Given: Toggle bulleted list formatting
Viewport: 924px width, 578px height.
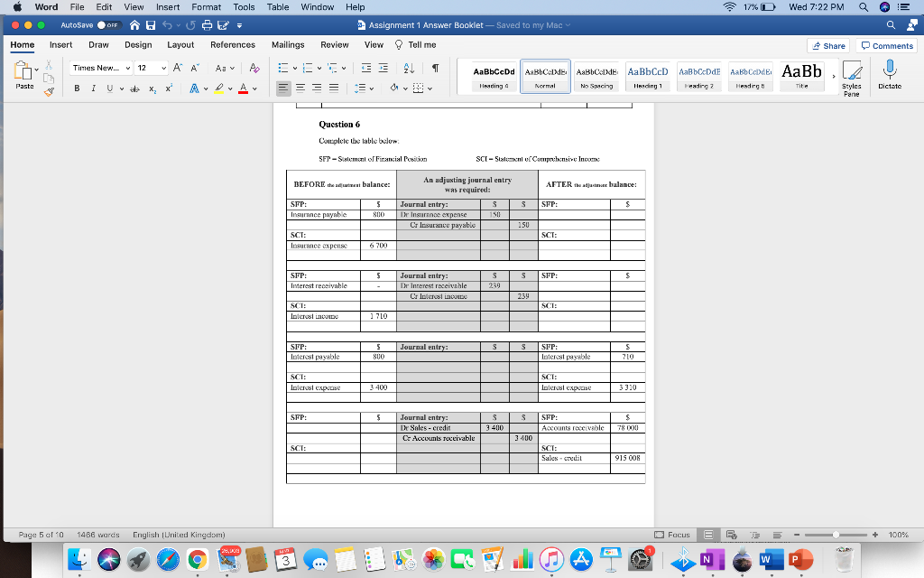Looking at the screenshot, I should [x=284, y=68].
